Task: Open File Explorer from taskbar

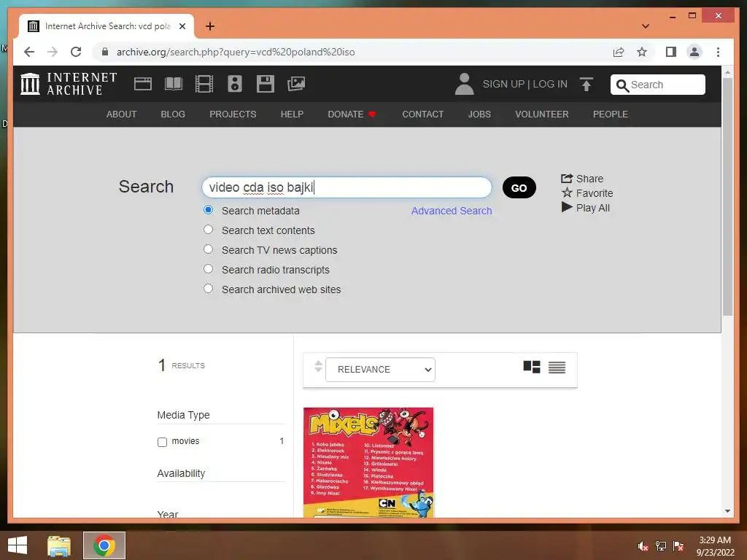Action: [x=59, y=545]
